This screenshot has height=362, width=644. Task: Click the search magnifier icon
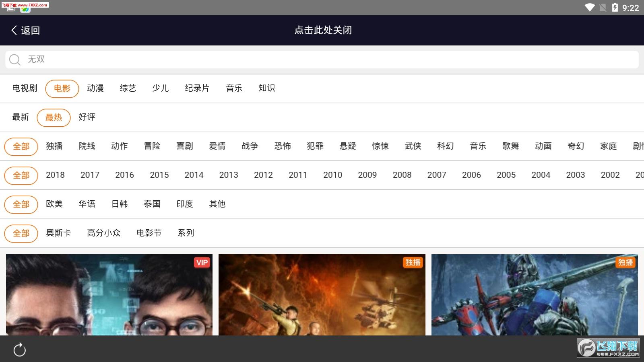[x=15, y=60]
